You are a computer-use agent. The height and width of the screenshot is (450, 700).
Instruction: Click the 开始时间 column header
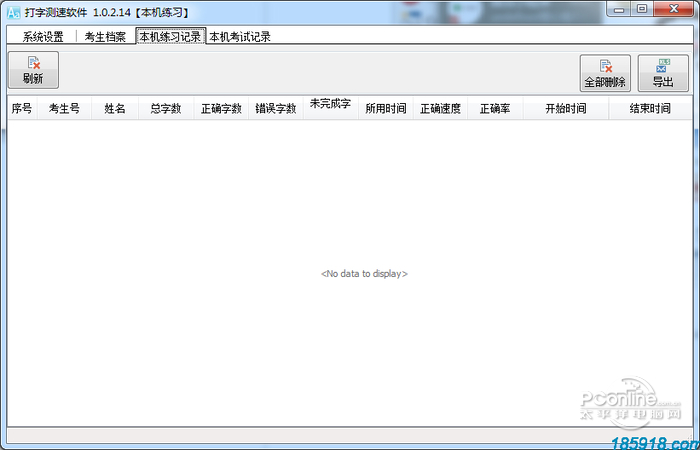click(x=566, y=108)
